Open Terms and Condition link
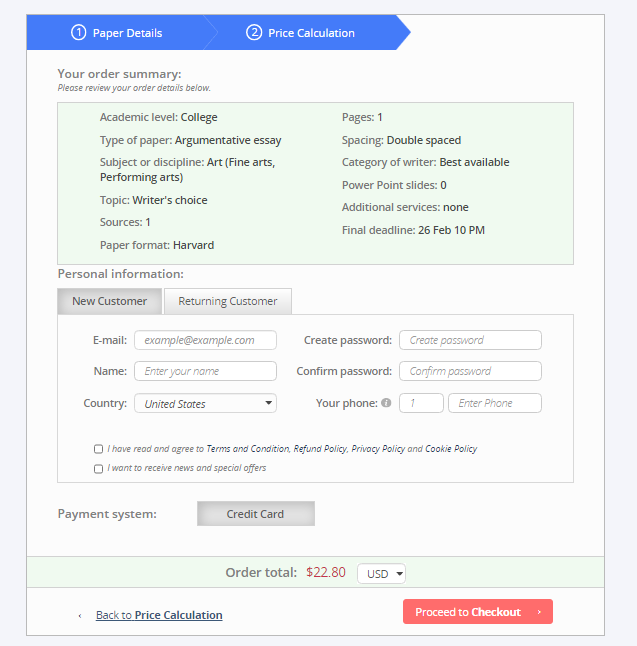Image resolution: width=637 pixels, height=646 pixels. pyautogui.click(x=248, y=449)
